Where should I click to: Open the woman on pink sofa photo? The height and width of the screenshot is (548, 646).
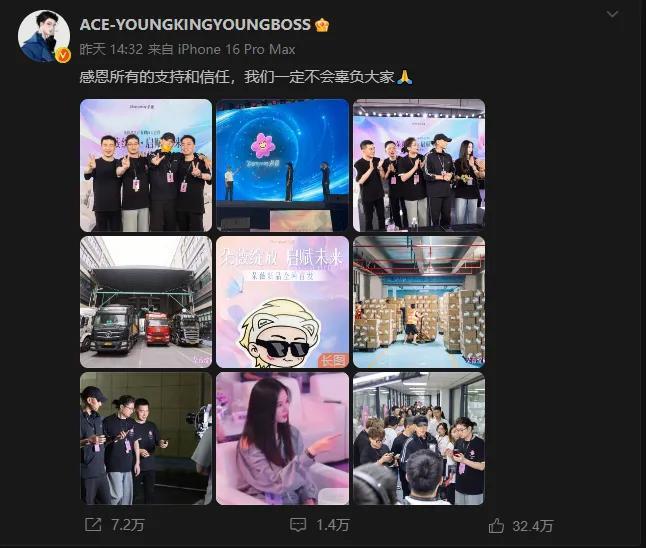282,438
